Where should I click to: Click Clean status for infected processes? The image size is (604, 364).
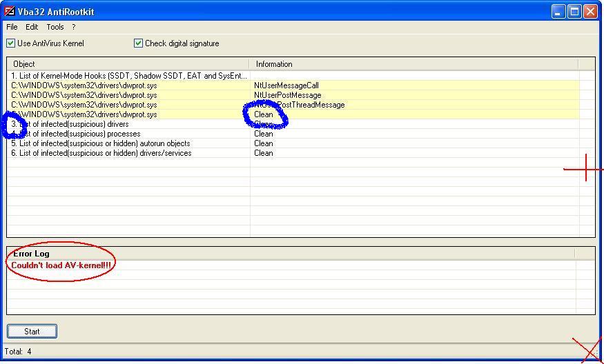[x=264, y=134]
